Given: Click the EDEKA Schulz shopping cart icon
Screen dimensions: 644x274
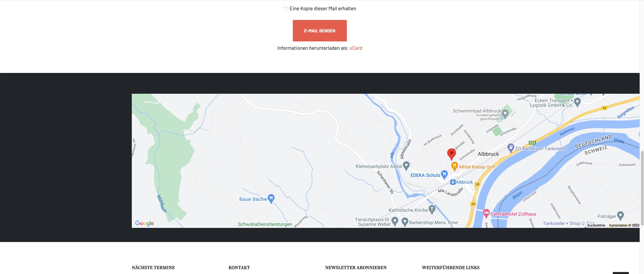Looking at the screenshot, I should point(444,174).
